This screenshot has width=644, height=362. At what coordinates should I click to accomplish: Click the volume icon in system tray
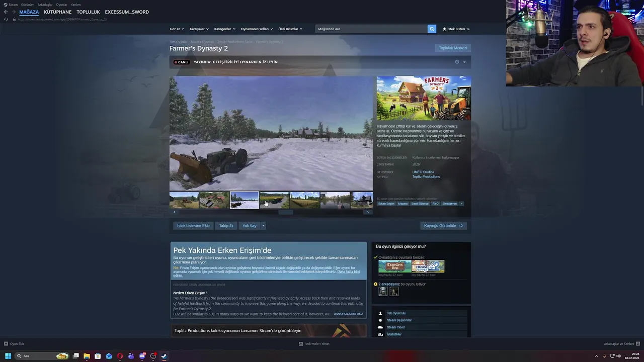point(618,356)
